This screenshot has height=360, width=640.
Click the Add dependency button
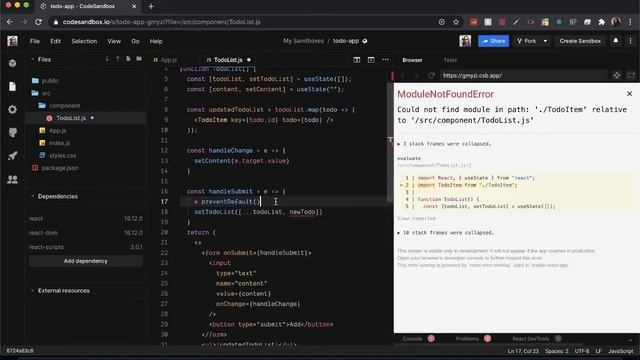pos(85,261)
